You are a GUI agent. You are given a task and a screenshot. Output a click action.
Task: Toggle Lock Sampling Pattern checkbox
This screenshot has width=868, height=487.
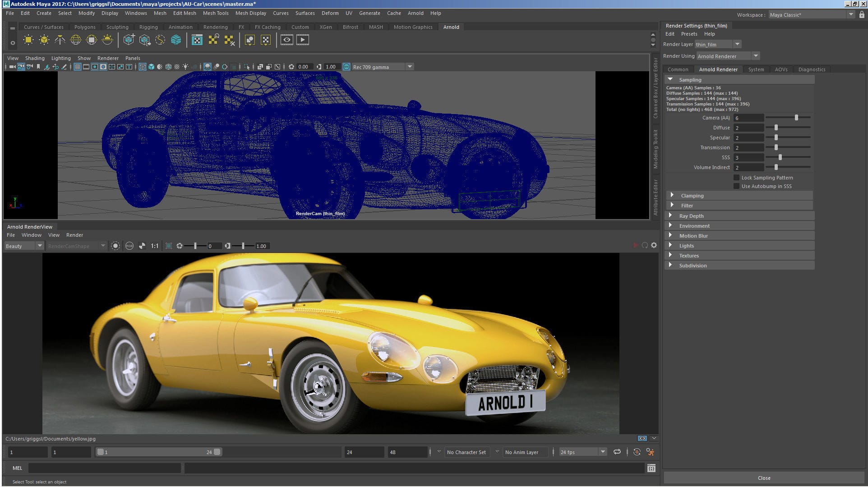click(x=735, y=177)
